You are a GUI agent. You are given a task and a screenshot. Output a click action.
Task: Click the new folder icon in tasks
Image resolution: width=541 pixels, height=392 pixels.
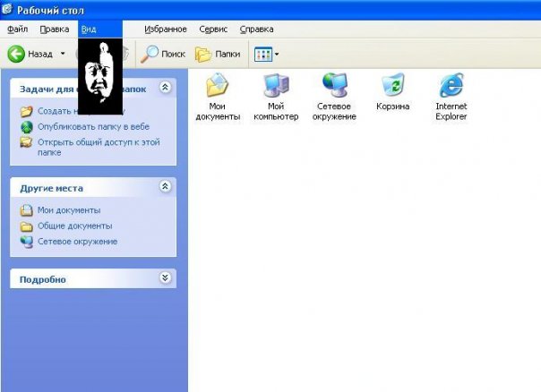(26, 111)
